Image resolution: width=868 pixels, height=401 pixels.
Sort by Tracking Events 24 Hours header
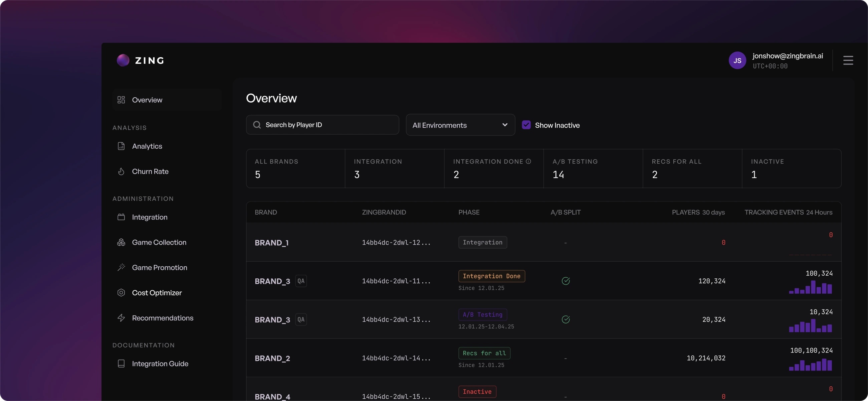788,212
